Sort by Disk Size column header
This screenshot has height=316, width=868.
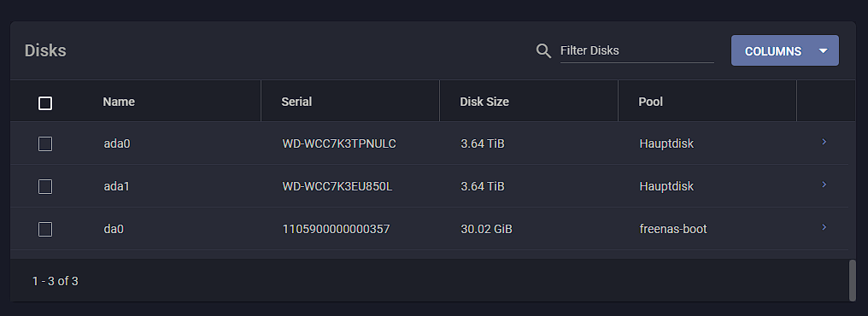pos(484,102)
